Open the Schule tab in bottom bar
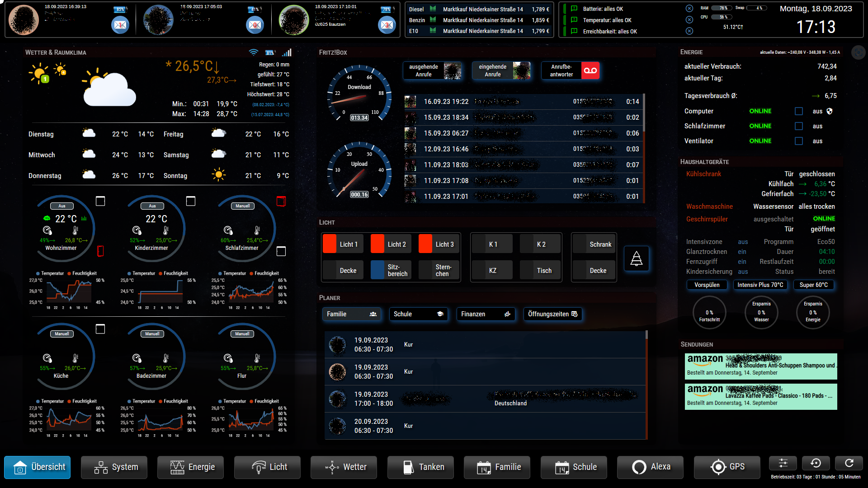 [574, 467]
